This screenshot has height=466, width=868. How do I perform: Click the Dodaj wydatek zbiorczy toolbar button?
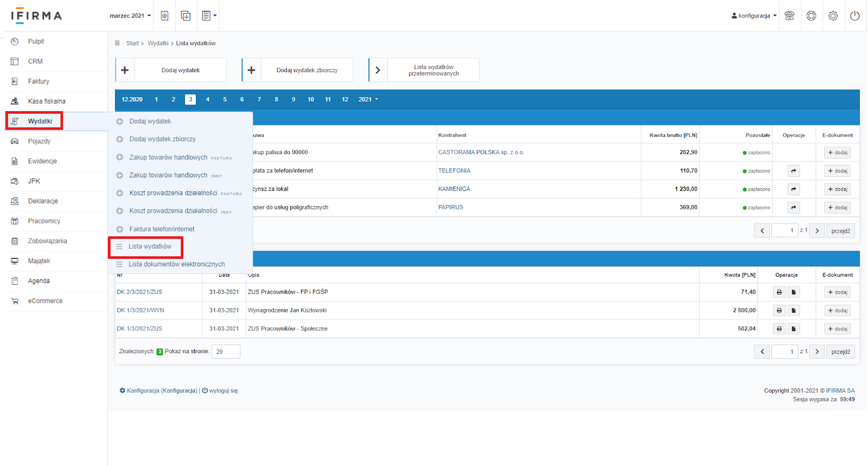pyautogui.click(x=297, y=70)
